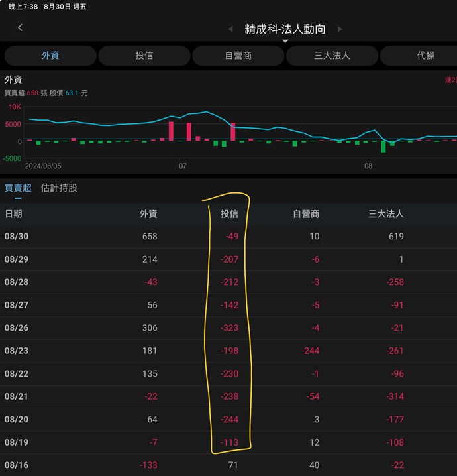Tap the back arrow at top left
Viewport: 457px width, 476px height.
[x=20, y=28]
